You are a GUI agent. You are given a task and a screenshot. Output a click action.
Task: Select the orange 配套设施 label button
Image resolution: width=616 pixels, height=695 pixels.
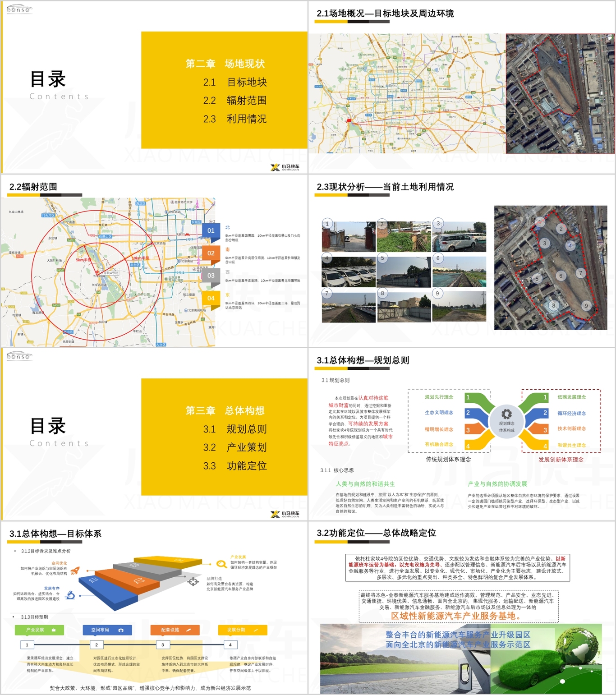click(x=175, y=630)
